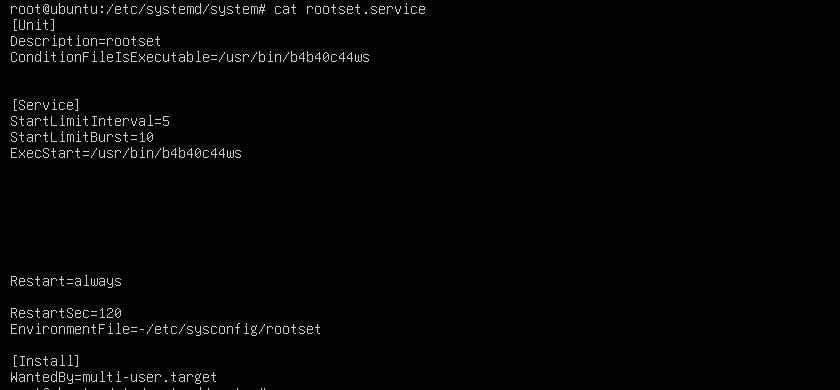Click the rootset.service filename argument
This screenshot has height=390, width=840.
click(x=366, y=9)
